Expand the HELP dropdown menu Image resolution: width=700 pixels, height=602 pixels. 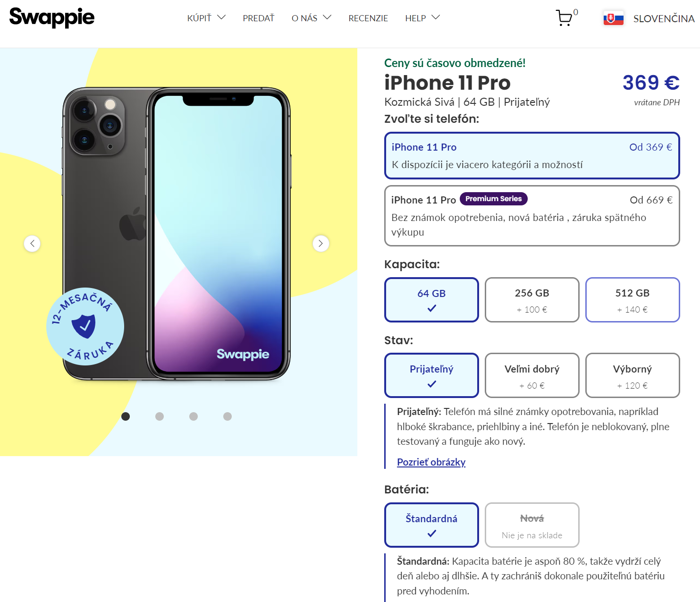[x=422, y=18]
